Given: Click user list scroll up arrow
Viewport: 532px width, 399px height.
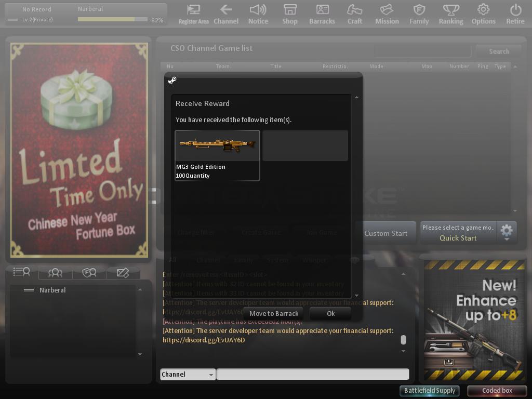Looking at the screenshot, I should click(140, 290).
